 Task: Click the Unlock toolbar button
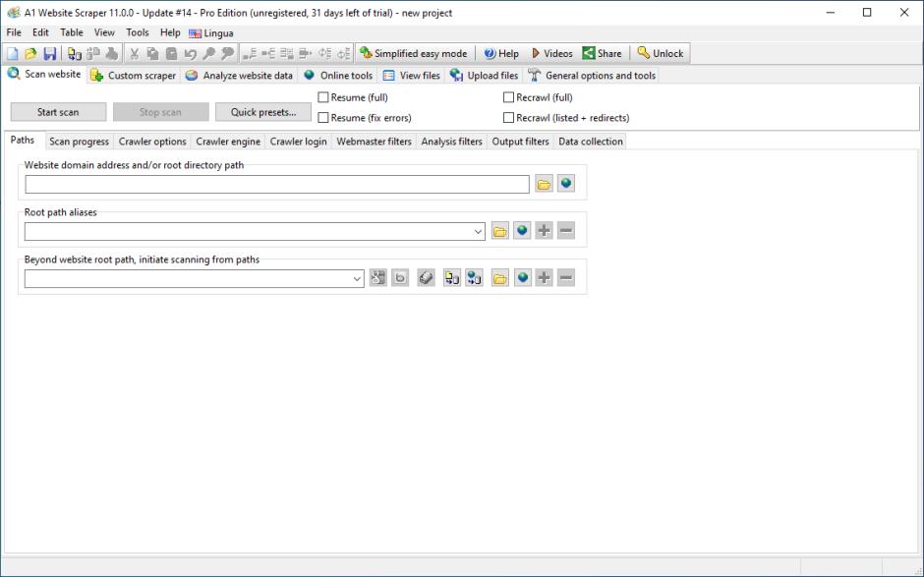[x=661, y=54]
